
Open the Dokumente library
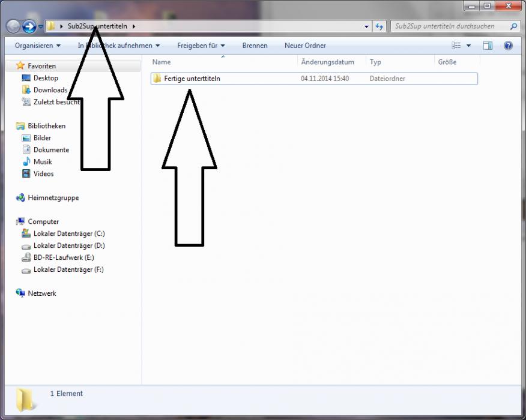pos(51,150)
